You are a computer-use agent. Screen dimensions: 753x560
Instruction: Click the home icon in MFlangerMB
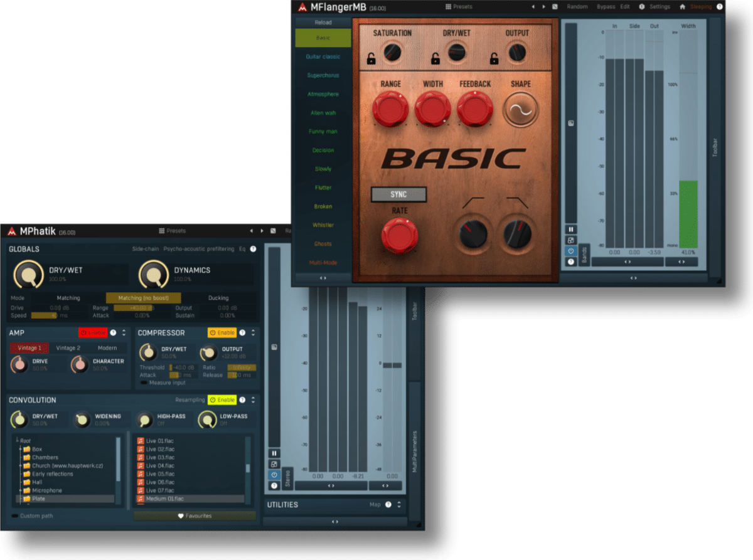(682, 7)
